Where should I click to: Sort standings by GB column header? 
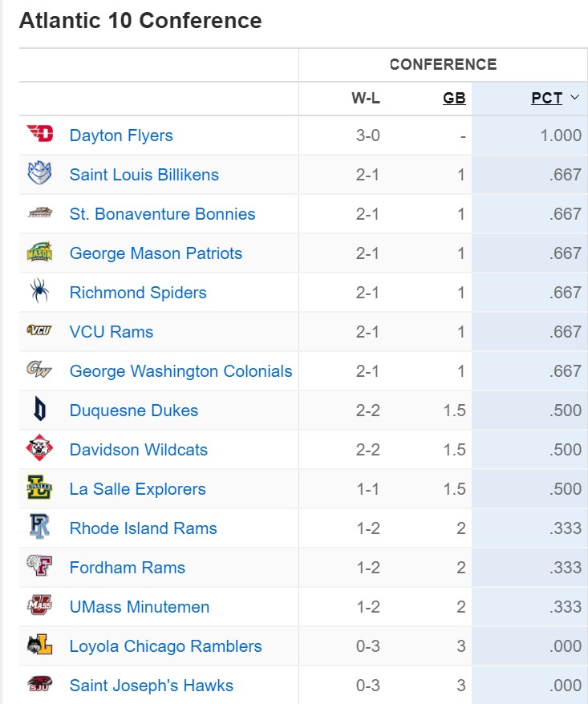pyautogui.click(x=454, y=99)
